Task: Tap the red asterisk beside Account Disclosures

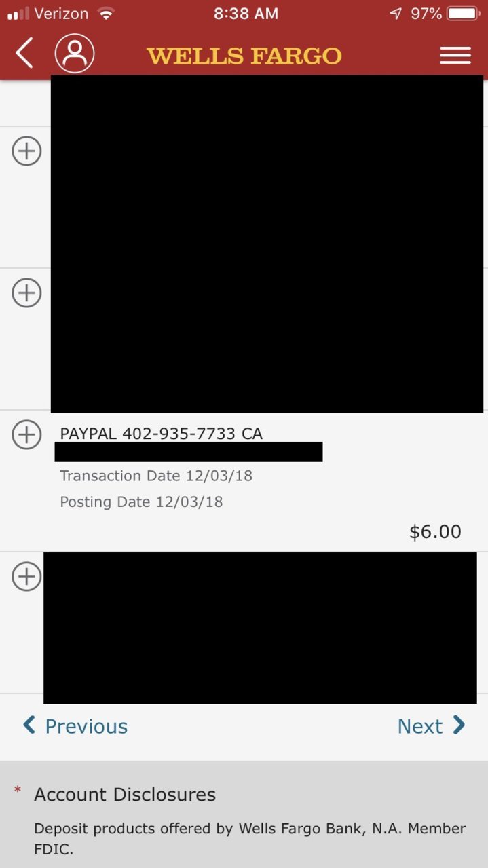Action: (18, 791)
